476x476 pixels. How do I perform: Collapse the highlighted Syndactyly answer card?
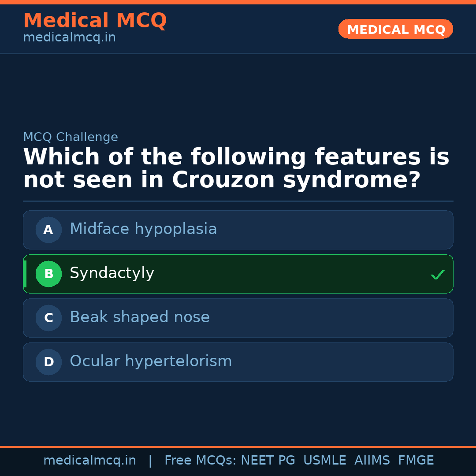point(238,274)
